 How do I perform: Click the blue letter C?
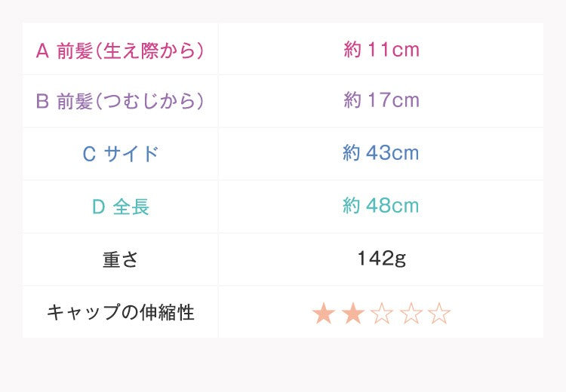89,154
